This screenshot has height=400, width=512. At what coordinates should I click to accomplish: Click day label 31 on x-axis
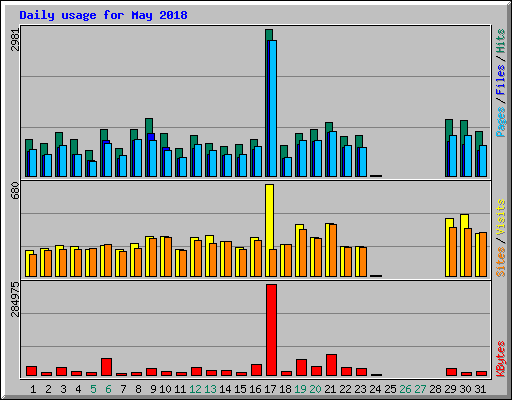(x=480, y=389)
